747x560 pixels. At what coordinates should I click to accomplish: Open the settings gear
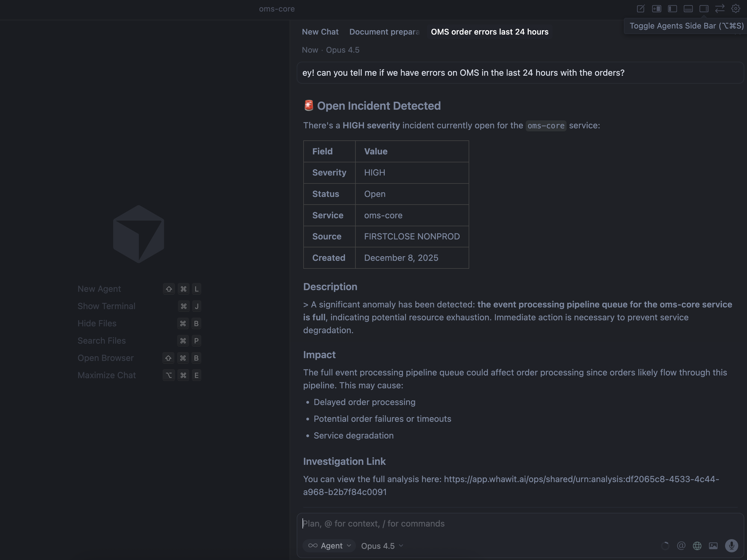[x=735, y=9]
